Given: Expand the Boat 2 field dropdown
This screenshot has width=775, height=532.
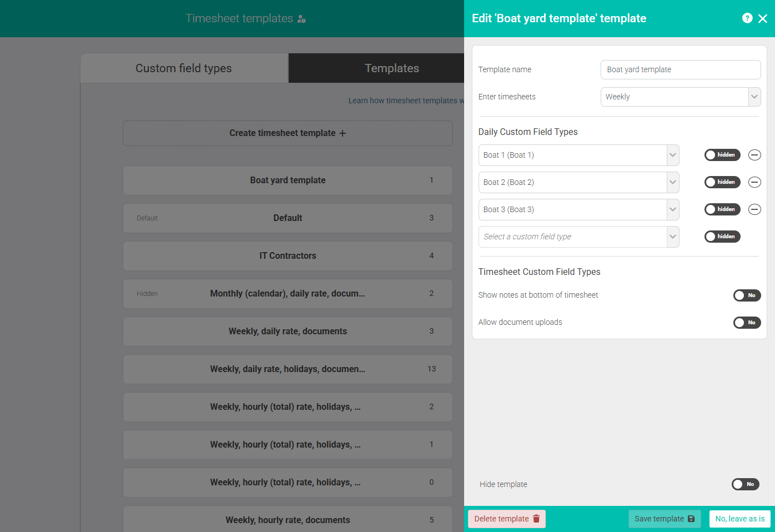Looking at the screenshot, I should point(672,182).
